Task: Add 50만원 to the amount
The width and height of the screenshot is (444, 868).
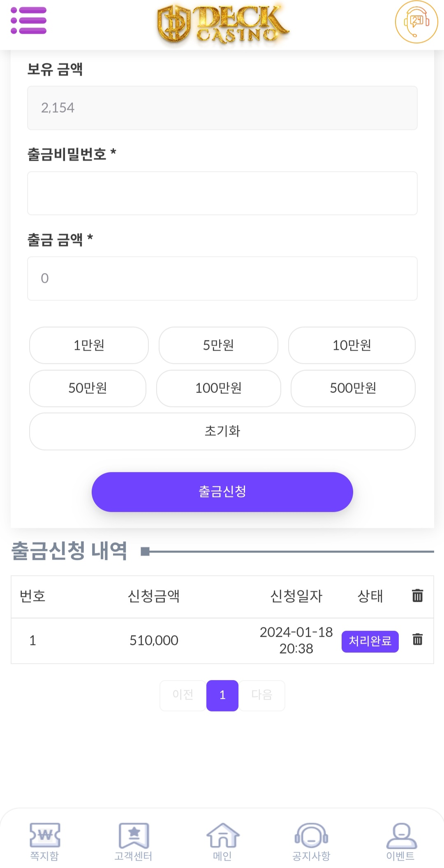Action: click(88, 388)
